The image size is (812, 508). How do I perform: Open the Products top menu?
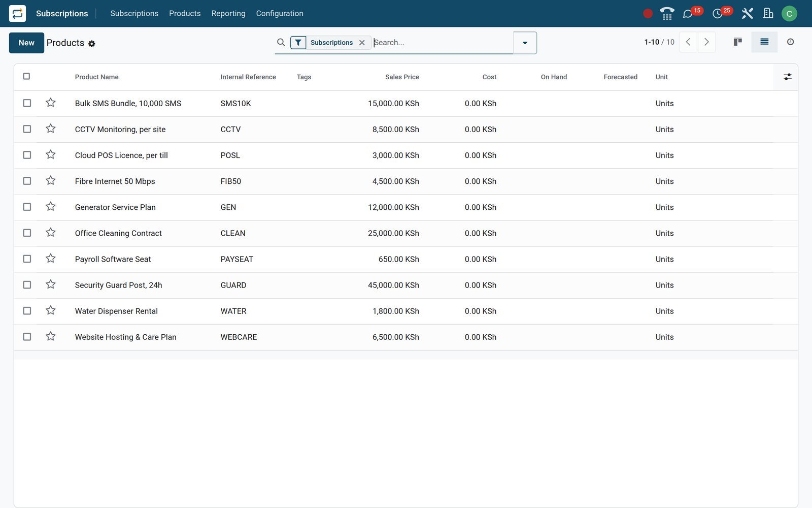pyautogui.click(x=185, y=13)
